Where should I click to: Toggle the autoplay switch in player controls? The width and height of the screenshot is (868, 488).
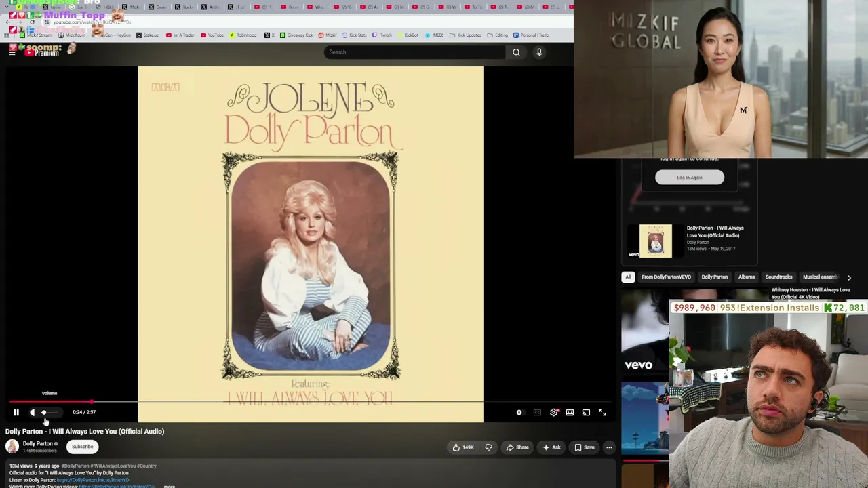tap(519, 412)
